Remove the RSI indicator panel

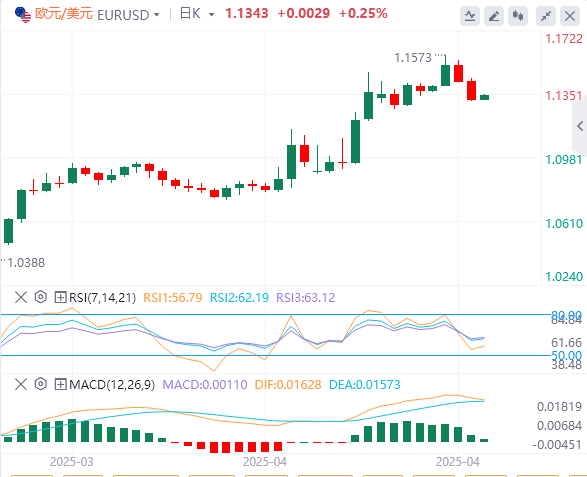21,298
